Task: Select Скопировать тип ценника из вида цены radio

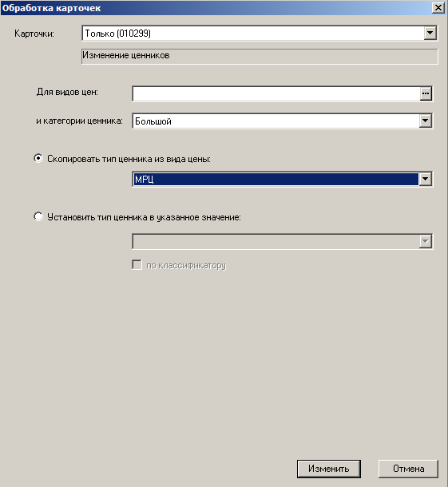Action: point(38,158)
